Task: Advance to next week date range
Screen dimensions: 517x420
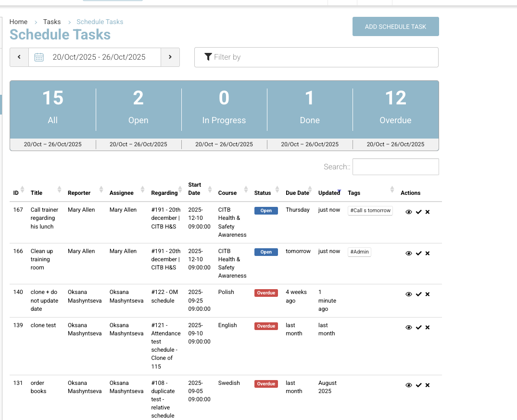Action: (x=170, y=57)
